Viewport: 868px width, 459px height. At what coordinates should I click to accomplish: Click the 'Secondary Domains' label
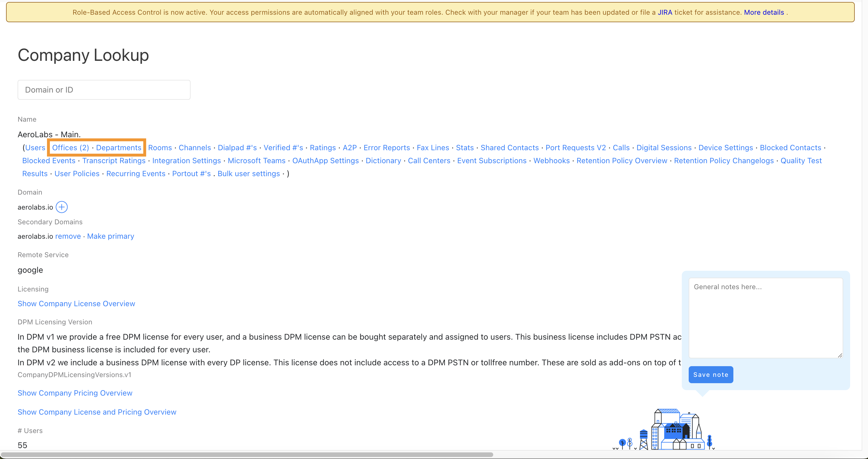click(x=50, y=222)
